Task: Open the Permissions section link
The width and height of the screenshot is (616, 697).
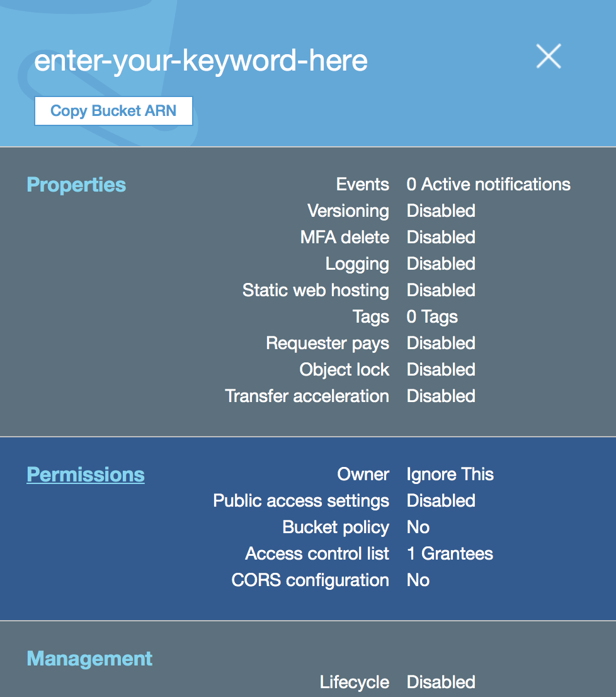Action: [x=86, y=475]
